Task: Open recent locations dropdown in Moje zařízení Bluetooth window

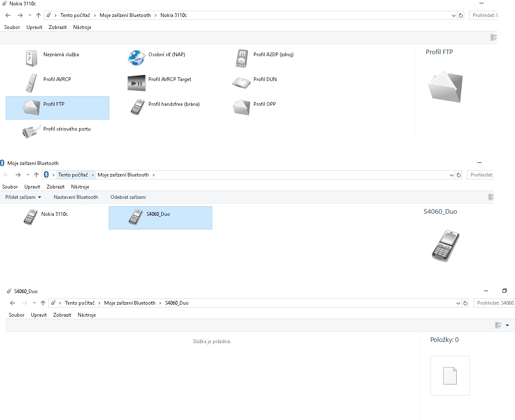Action: tap(28, 175)
